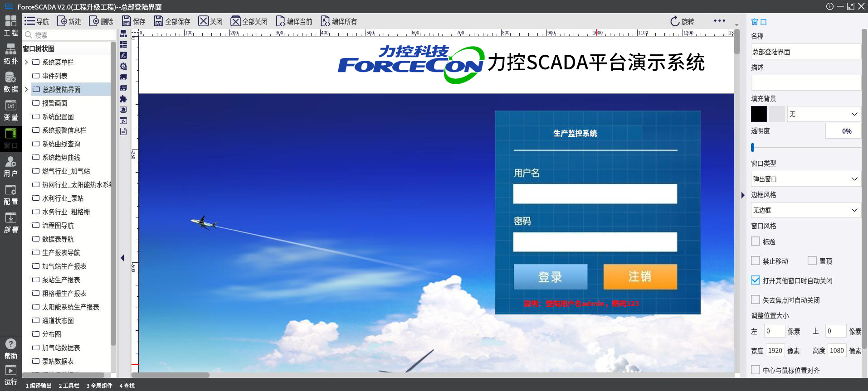Click the toolbar overflow arrow beside the three dots
868x391 pixels.
tap(736, 24)
